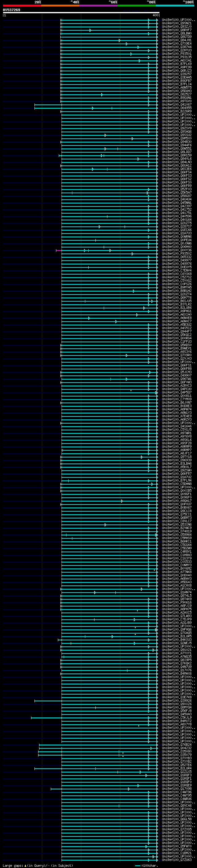Viewport: 197px width, 868px height.
Task: Select UniRef100_Q8W551 label
Action: coord(176,149)
